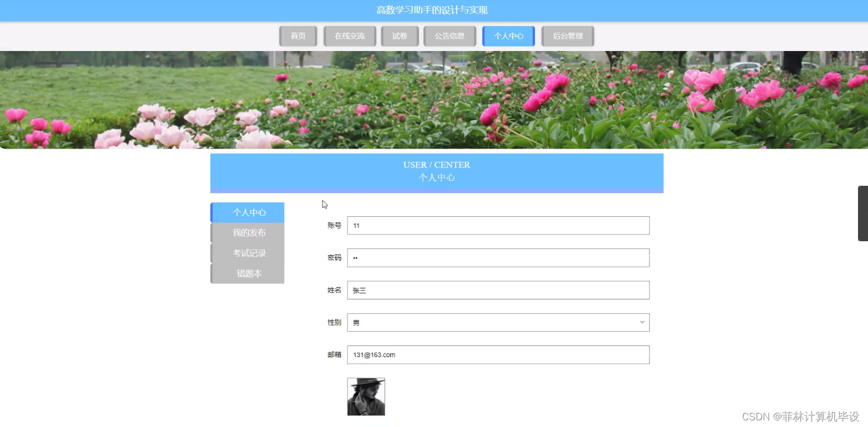868x427 pixels.
Task: Switch to the 试卷 exam papers tab
Action: tap(400, 35)
